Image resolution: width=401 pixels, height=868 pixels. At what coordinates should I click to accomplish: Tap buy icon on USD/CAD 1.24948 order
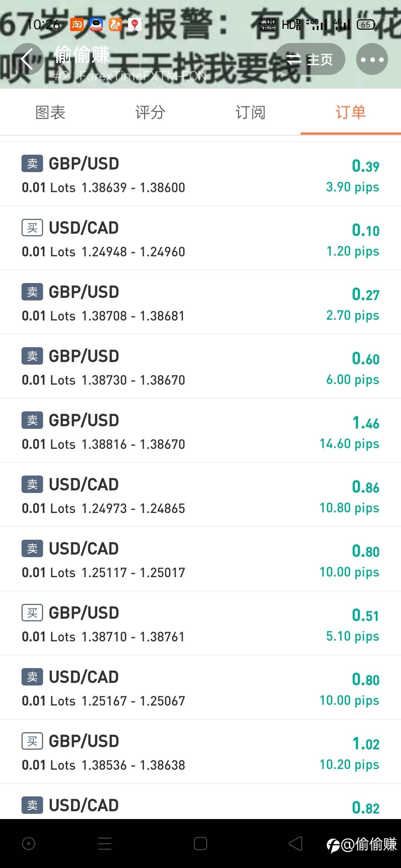coord(32,228)
